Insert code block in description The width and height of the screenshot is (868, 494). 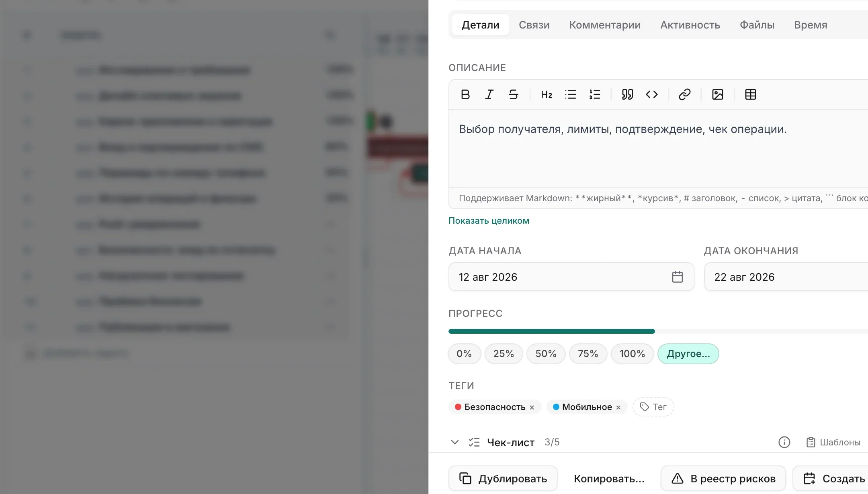(x=652, y=94)
